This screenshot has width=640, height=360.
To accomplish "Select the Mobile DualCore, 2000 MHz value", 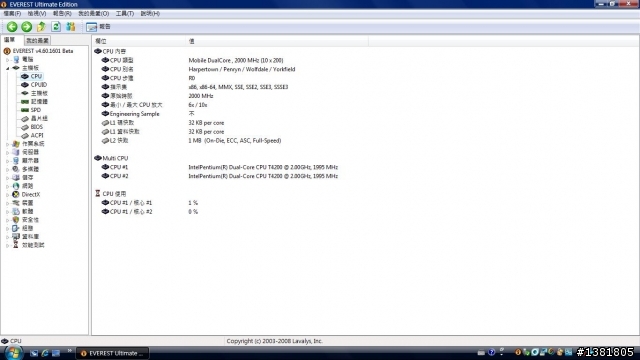I will (236, 60).
